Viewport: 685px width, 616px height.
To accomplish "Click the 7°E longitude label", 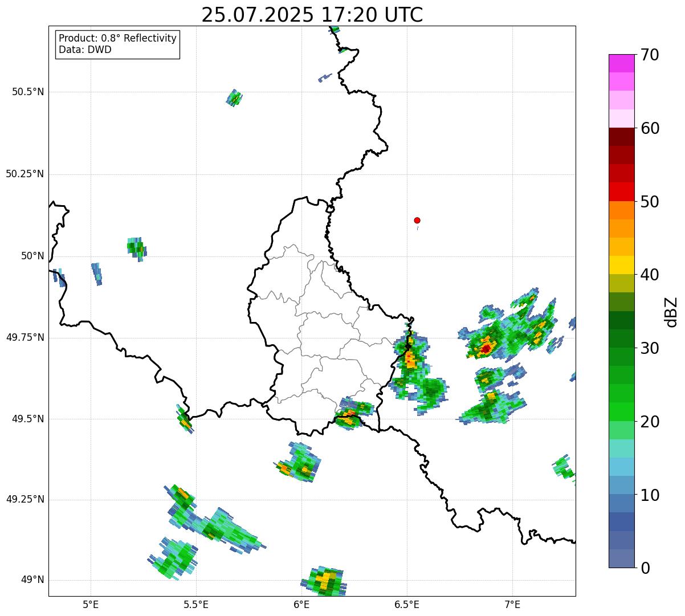I will (512, 604).
